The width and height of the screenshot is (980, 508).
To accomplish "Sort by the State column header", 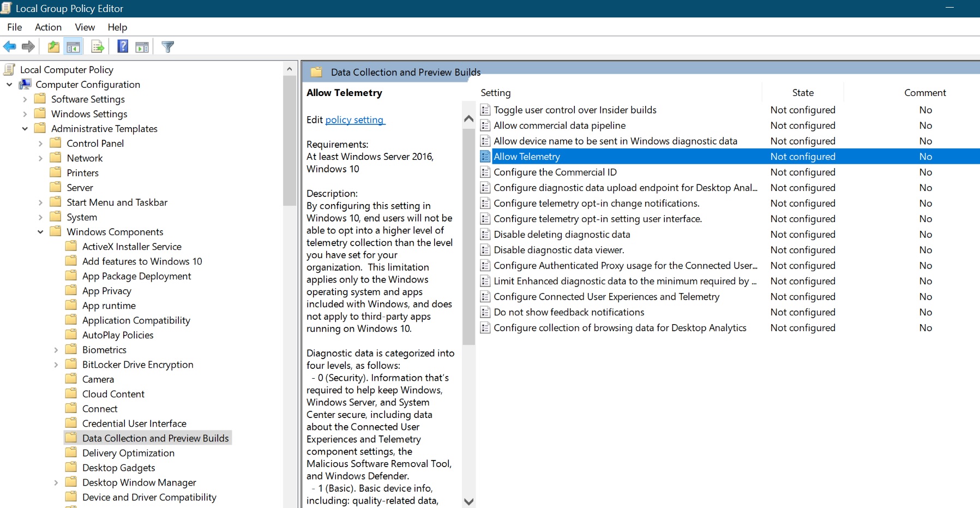I will [x=803, y=93].
